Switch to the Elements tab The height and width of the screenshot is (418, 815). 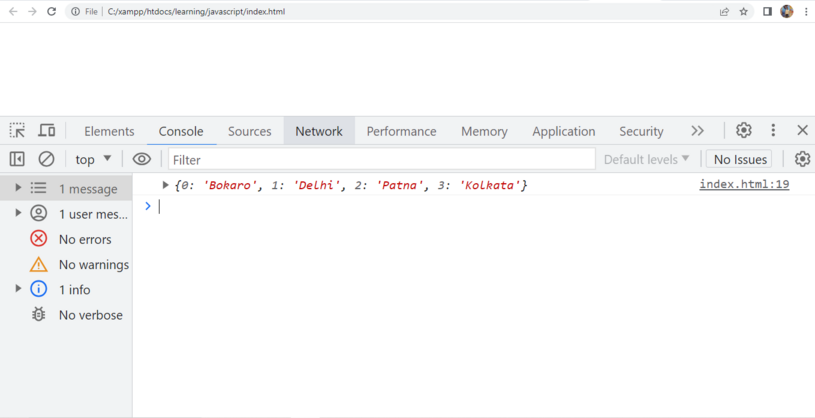coord(109,131)
